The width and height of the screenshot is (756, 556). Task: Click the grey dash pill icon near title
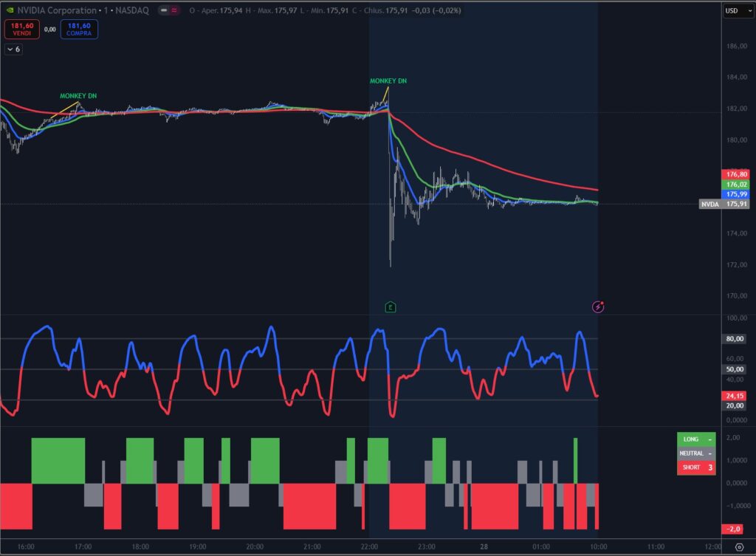(162, 10)
